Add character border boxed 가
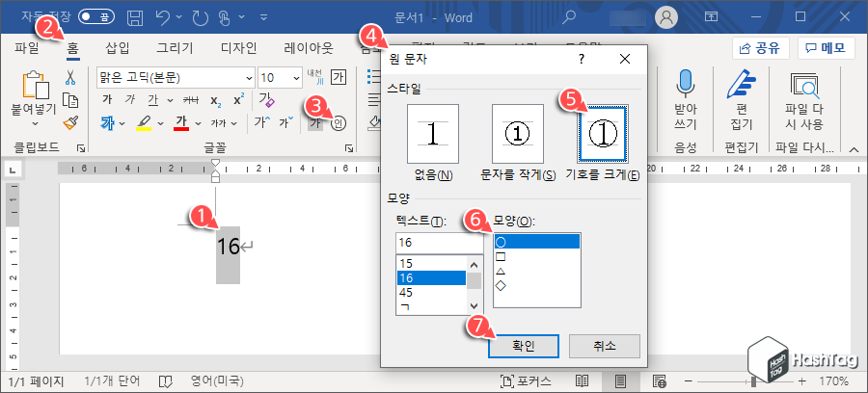The height and width of the screenshot is (393, 868). [339, 77]
